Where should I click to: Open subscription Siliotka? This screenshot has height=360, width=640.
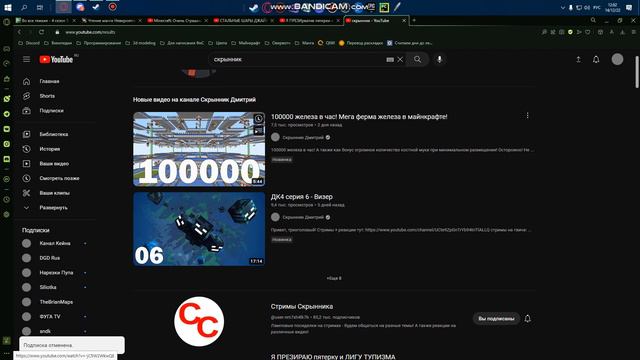click(48, 287)
